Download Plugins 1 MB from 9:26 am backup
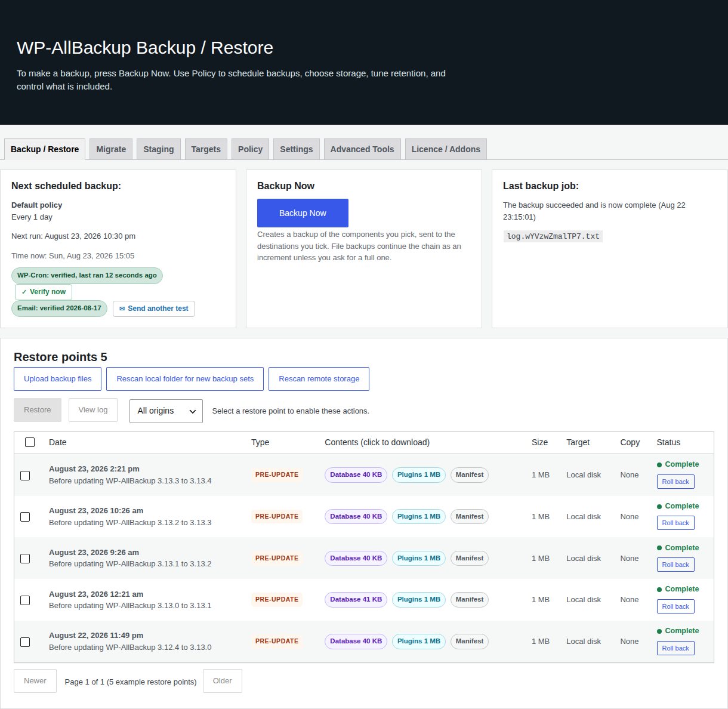The width and height of the screenshot is (728, 709). [419, 559]
